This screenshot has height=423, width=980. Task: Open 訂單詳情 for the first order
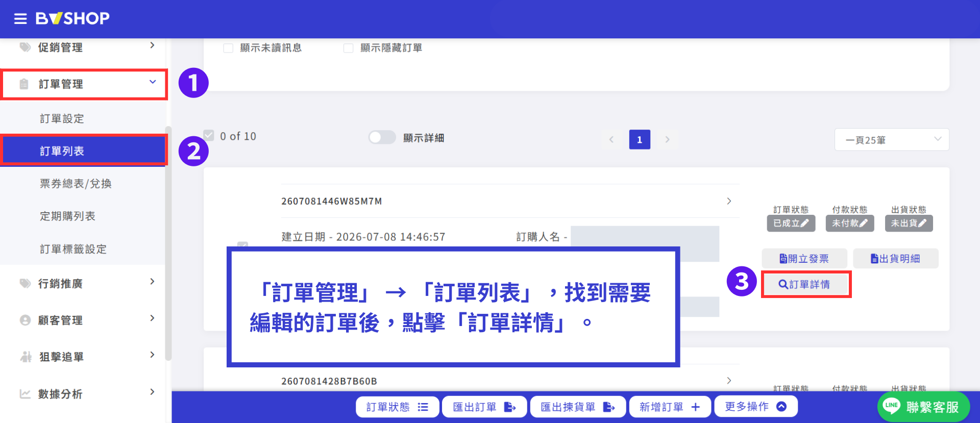tap(805, 284)
